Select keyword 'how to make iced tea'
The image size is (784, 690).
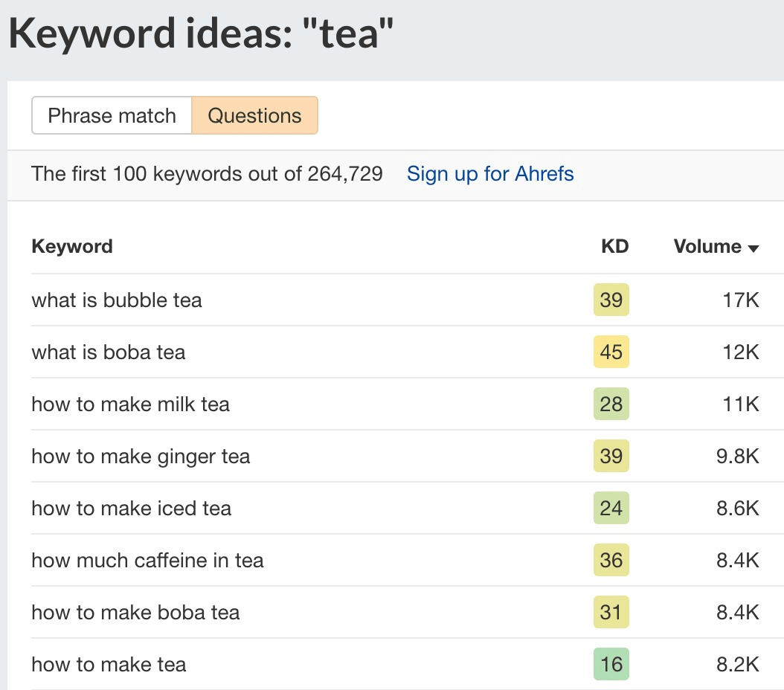tap(131, 509)
